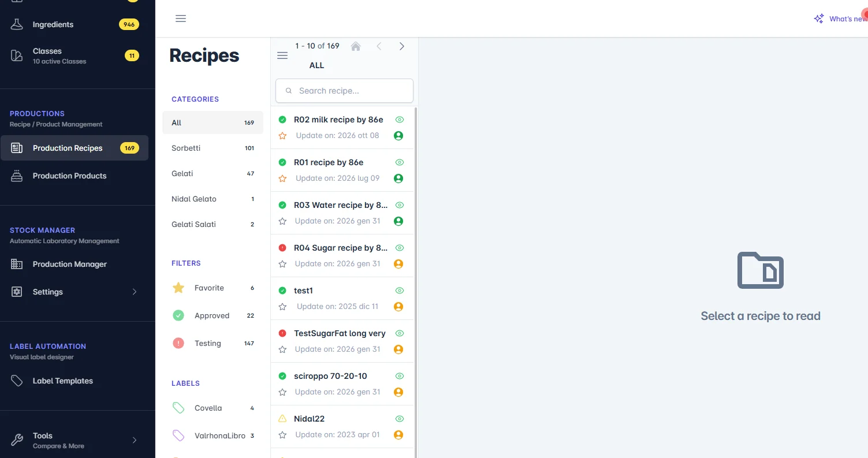The height and width of the screenshot is (458, 868).
Task: Click the Tools wrench icon
Action: (17, 441)
